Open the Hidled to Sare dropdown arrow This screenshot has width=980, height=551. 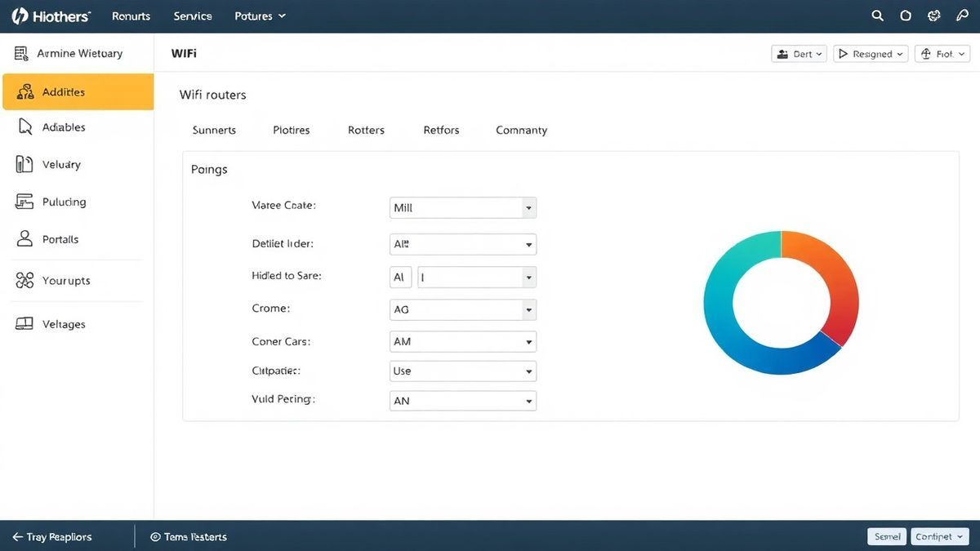pos(529,278)
